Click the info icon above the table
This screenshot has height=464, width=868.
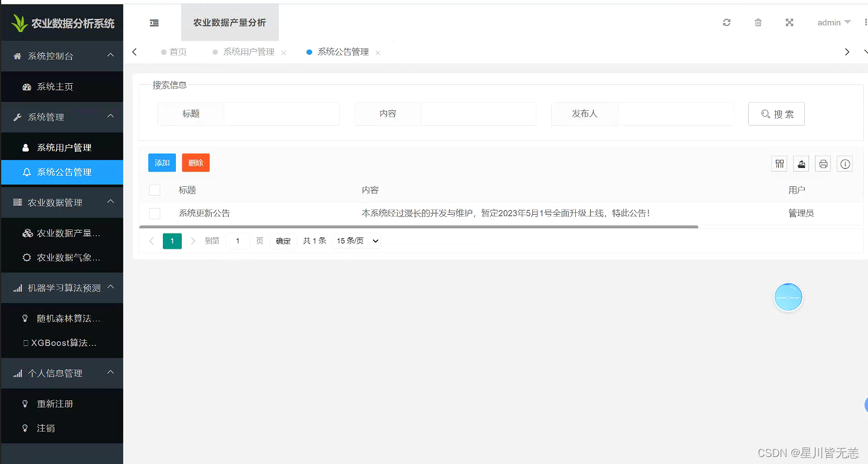coord(844,163)
